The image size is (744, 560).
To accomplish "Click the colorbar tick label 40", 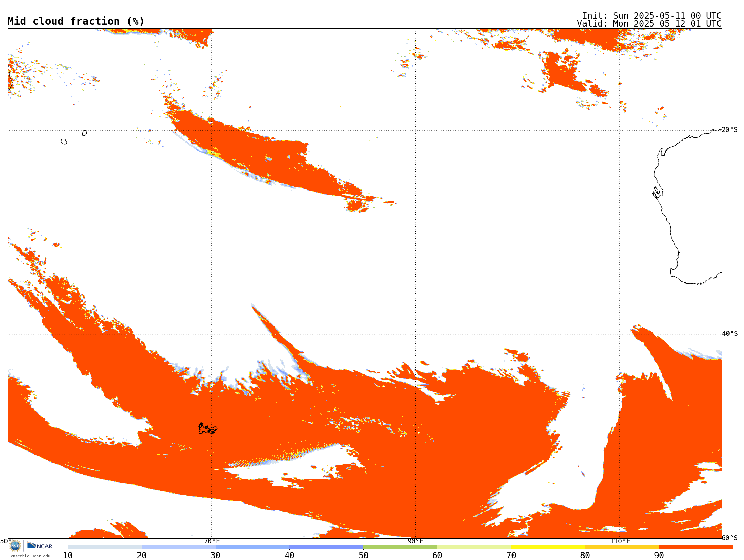I will pyautogui.click(x=289, y=556).
